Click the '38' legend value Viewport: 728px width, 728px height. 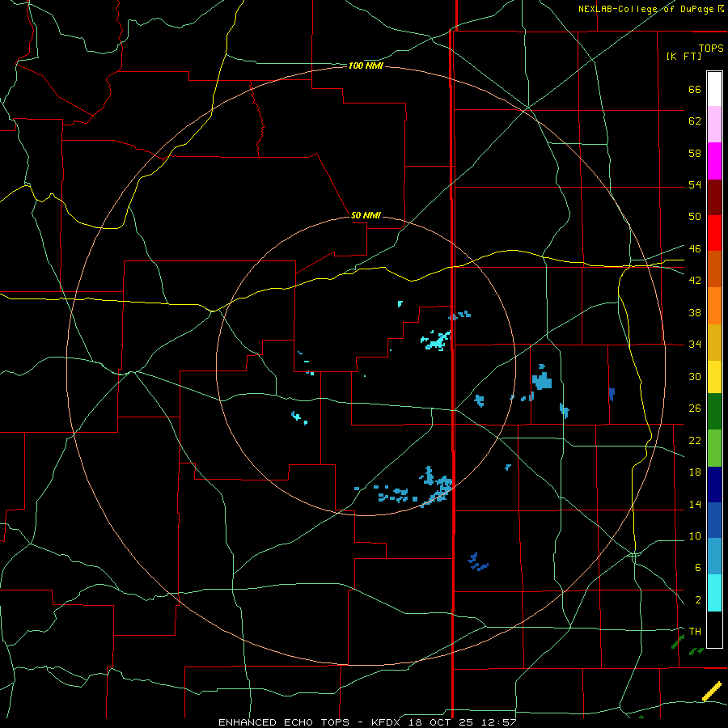click(x=695, y=313)
